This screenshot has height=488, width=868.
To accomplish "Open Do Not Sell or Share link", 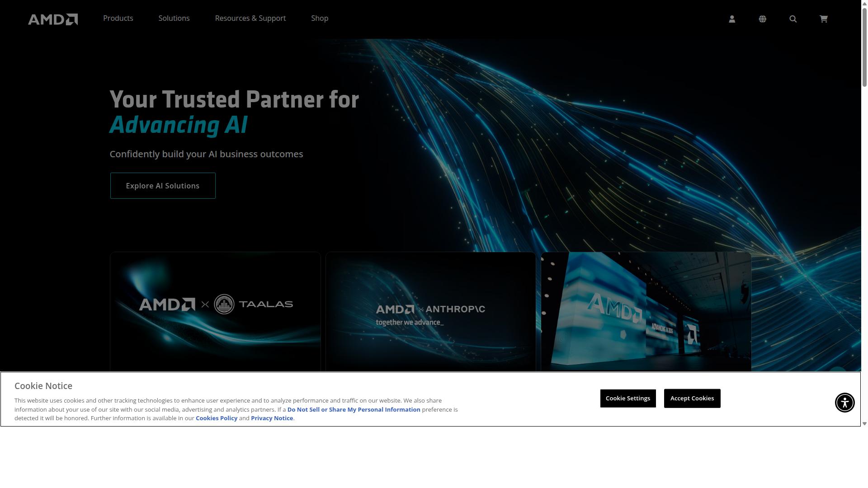I will (354, 409).
